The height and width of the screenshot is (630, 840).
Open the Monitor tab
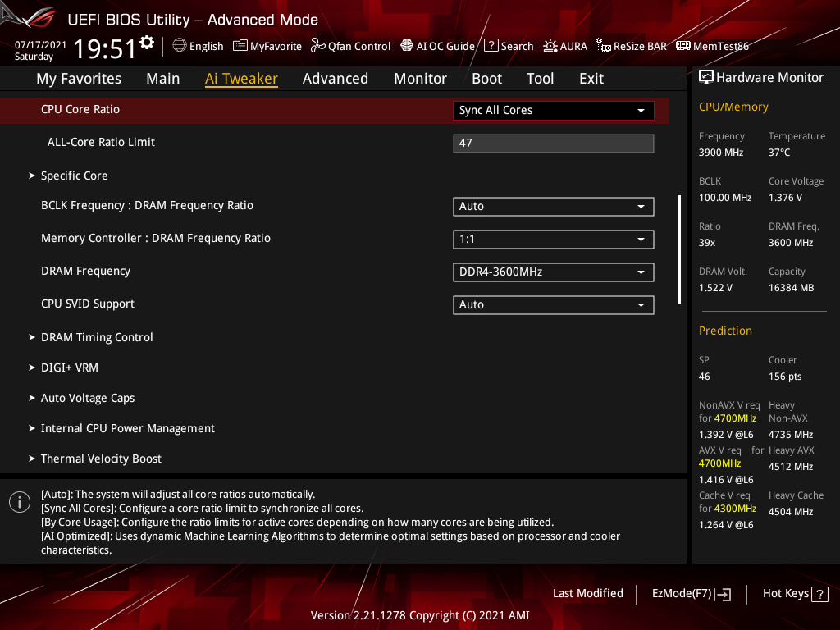pos(421,79)
